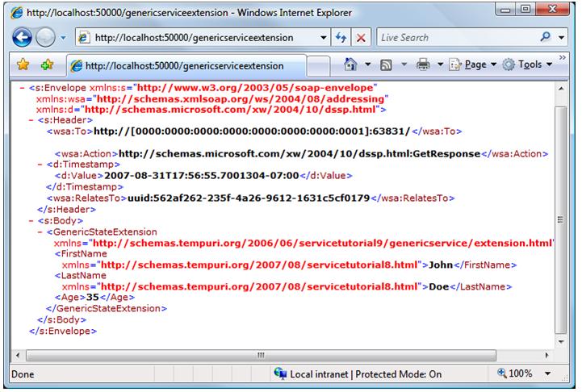The image size is (582, 392).
Task: Open Favorites Center star icon
Action: tap(23, 65)
